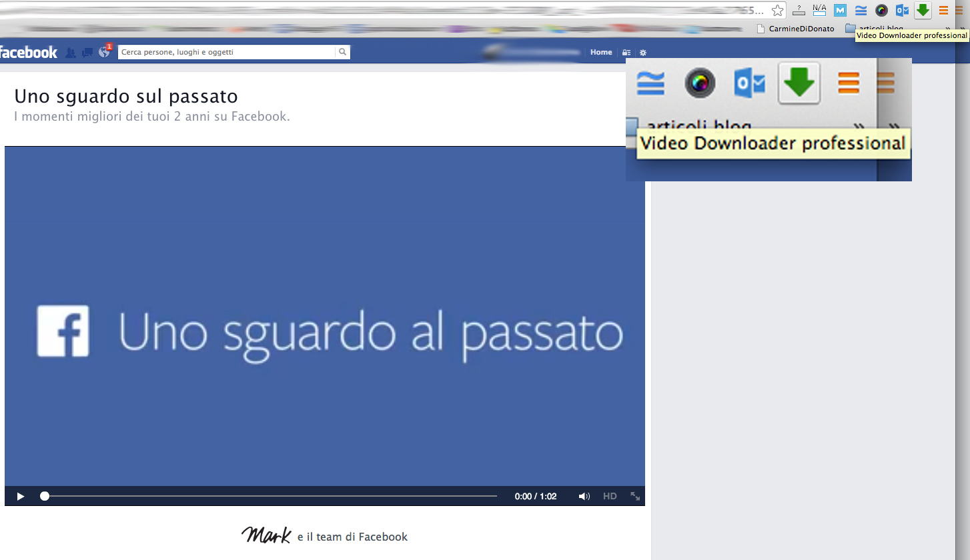Click the 'I momenti migliori dei tuoi 2 anni' subtitle

[x=152, y=117]
